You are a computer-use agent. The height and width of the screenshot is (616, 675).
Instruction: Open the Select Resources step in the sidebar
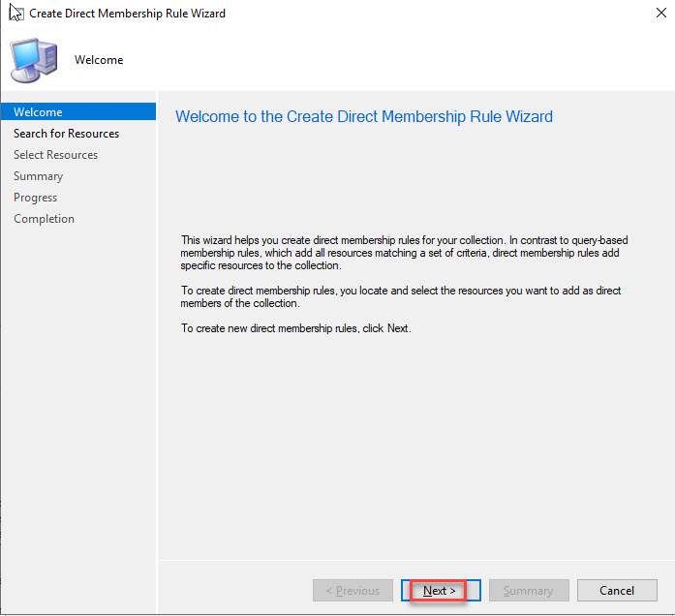55,155
